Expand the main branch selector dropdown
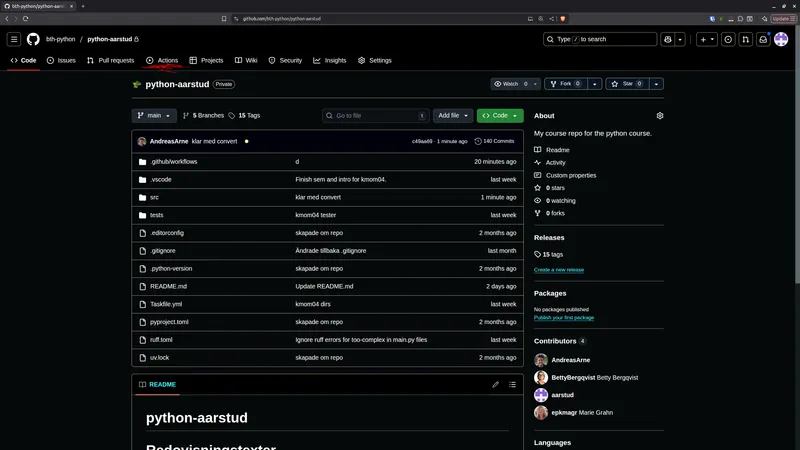Viewport: 800px width, 450px height. [154, 116]
